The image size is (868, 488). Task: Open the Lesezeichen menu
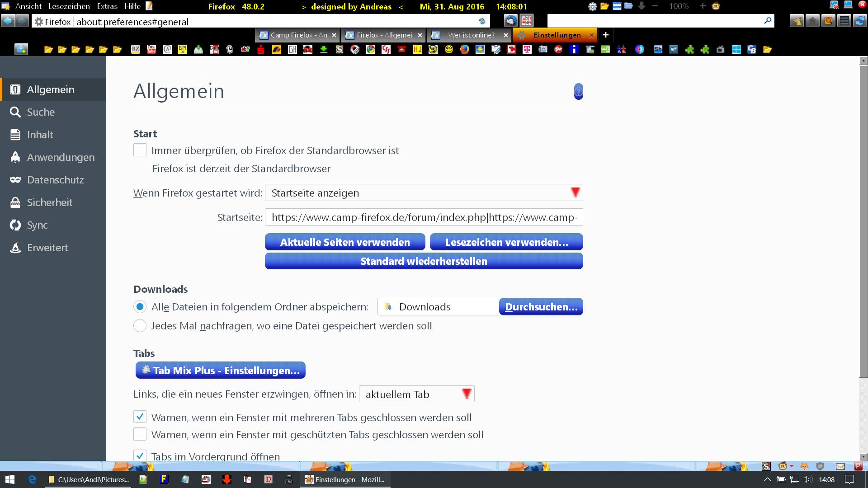[x=69, y=6]
